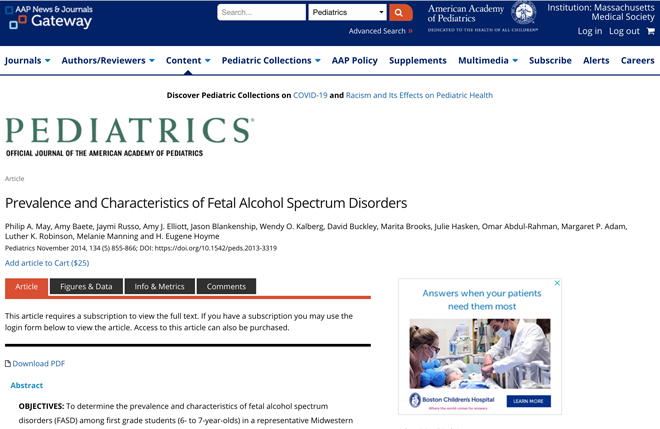Expand the Journals menu
The height and width of the screenshot is (429, 660).
click(27, 60)
